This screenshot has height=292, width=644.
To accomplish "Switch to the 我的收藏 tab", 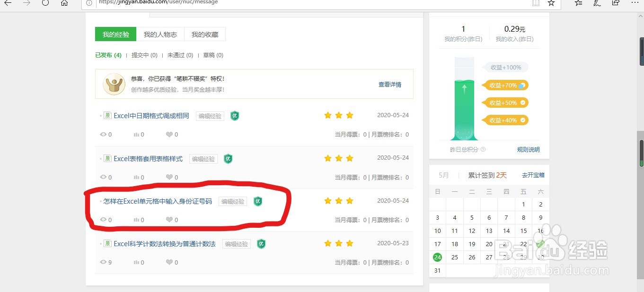I will pos(204,34).
